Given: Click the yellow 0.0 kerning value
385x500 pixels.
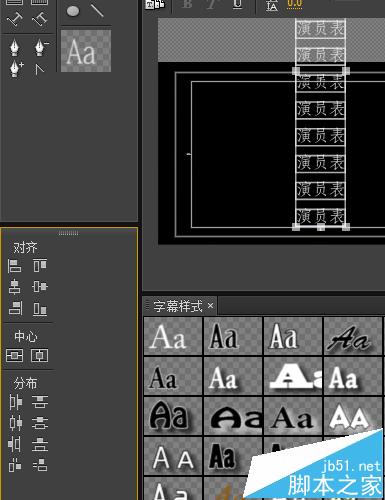Looking at the screenshot, I should point(295,4).
